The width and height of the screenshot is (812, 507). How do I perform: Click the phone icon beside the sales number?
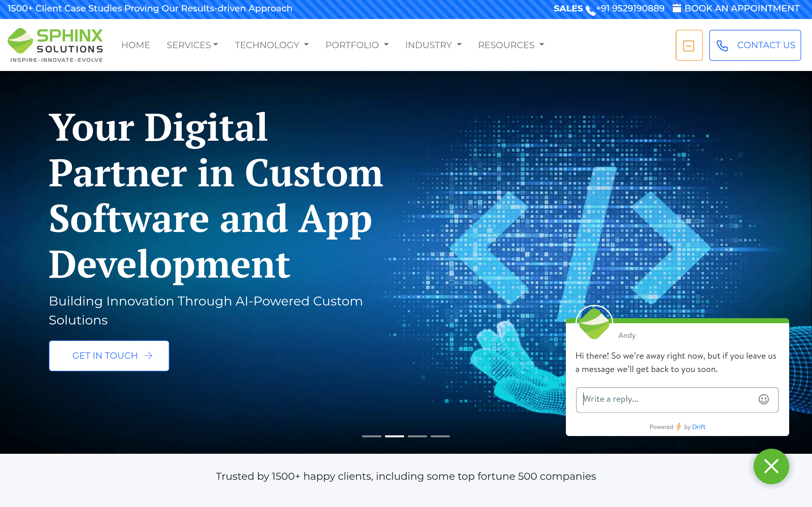point(590,9)
